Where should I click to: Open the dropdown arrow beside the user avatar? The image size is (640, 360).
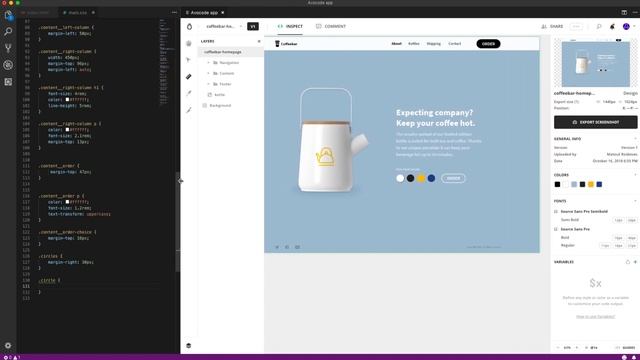pos(634,27)
